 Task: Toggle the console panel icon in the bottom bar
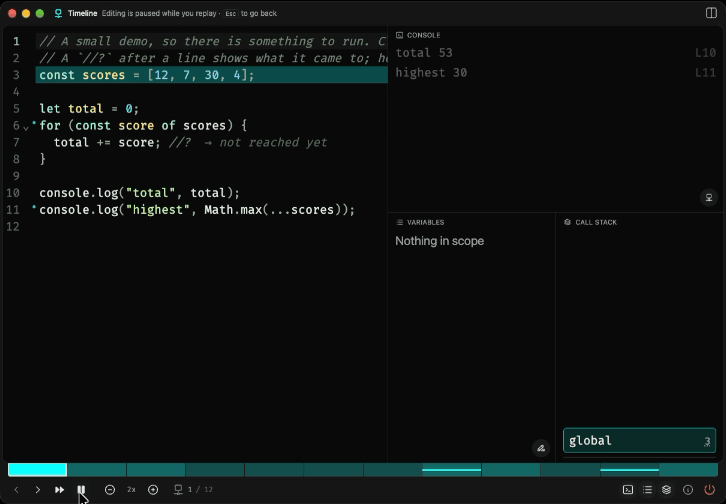point(628,490)
